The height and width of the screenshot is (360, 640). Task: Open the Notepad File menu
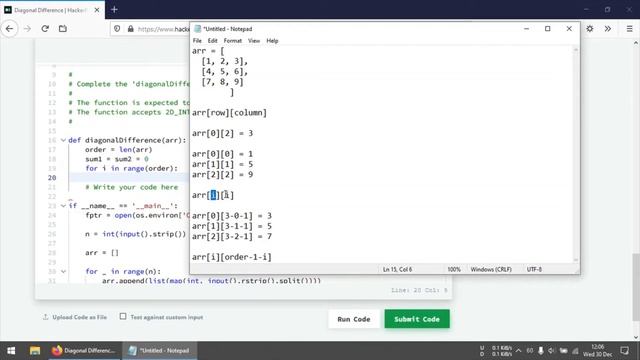pos(197,41)
